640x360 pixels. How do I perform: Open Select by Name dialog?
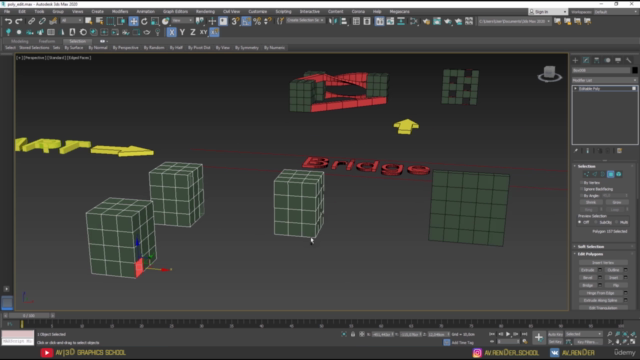coord(99,21)
